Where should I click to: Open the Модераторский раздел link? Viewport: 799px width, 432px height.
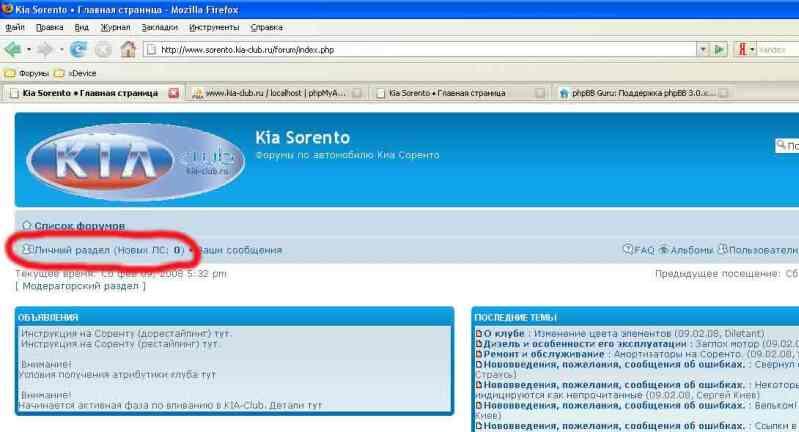[81, 286]
